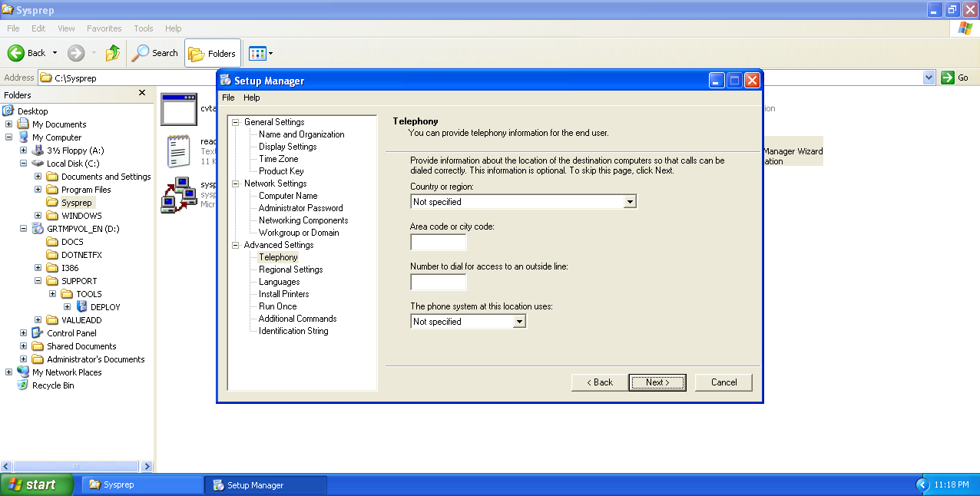980x496 pixels.
Task: Collapse the Network Settings tree node
Action: [x=237, y=184]
